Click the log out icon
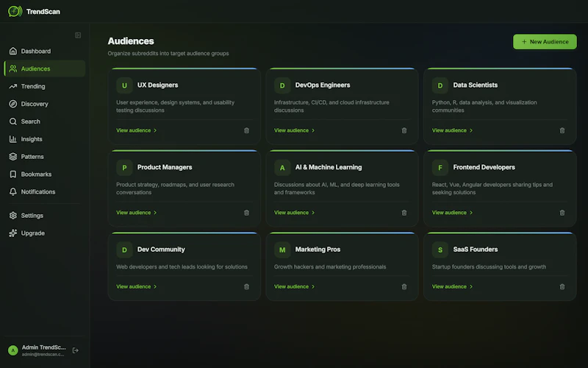Screen dimensions: 588x368 pyautogui.click(x=76, y=350)
